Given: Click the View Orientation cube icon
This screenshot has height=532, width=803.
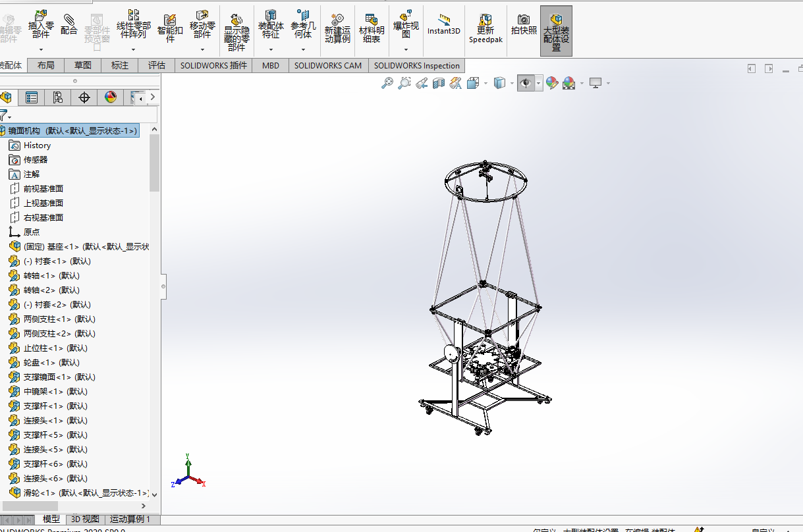Looking at the screenshot, I should (x=472, y=83).
